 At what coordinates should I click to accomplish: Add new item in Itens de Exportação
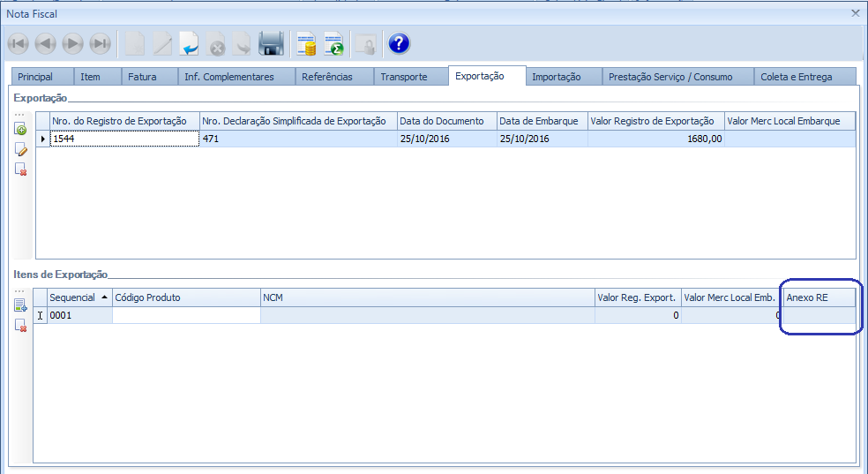(21, 306)
